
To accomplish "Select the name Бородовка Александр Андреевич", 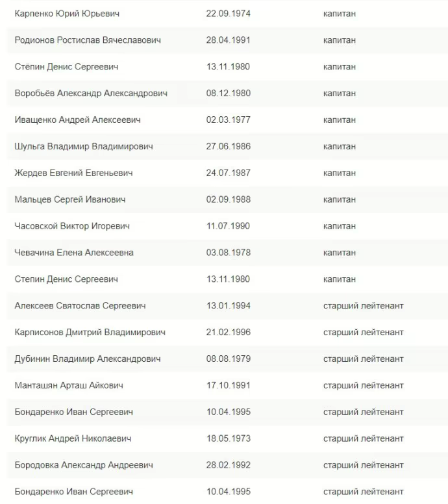I will 84,466.
